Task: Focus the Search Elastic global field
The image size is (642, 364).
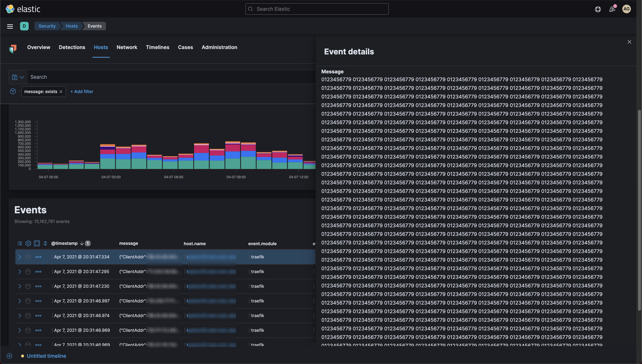Action: point(317,9)
